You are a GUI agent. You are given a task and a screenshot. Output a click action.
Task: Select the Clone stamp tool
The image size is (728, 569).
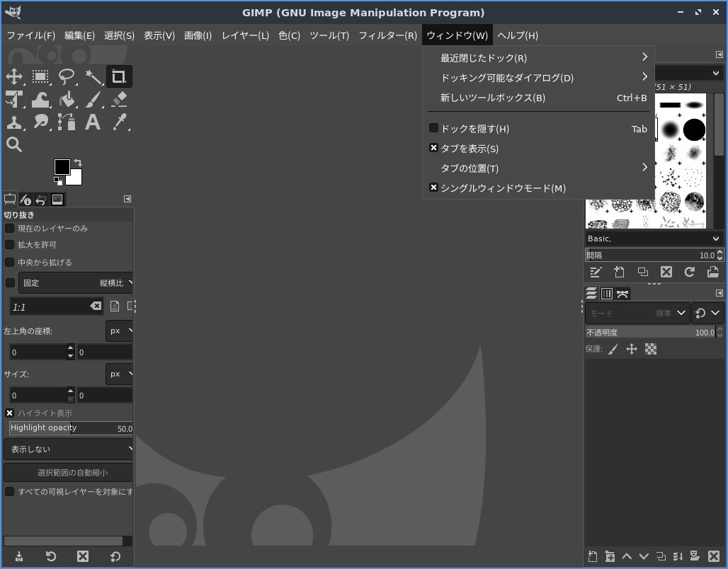click(x=14, y=122)
